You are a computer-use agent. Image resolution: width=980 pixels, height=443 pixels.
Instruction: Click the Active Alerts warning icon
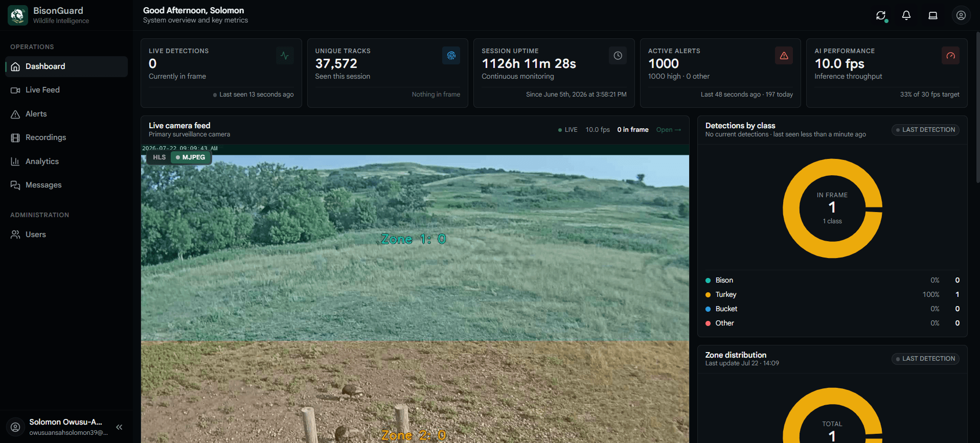point(784,56)
